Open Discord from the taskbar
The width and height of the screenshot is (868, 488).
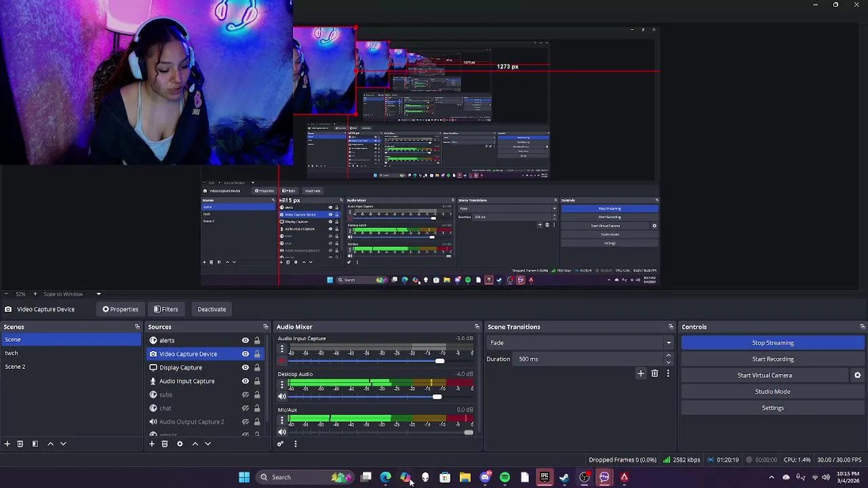485,477
